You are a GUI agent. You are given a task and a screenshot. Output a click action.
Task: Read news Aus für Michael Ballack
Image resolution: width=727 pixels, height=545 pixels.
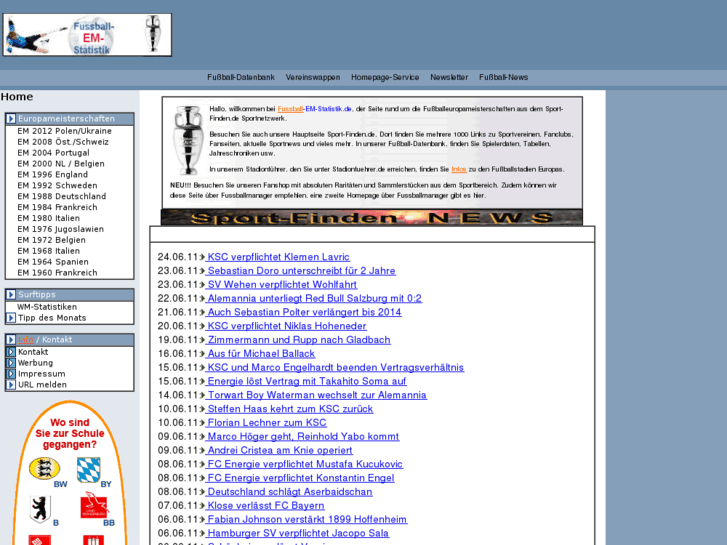pos(261,354)
